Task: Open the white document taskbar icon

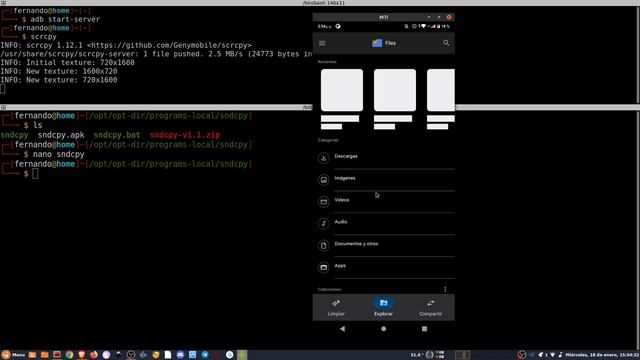Action: [168, 355]
